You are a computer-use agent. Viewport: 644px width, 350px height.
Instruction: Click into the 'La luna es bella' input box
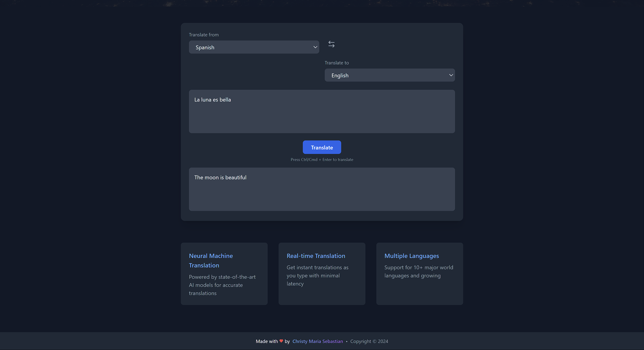322,111
